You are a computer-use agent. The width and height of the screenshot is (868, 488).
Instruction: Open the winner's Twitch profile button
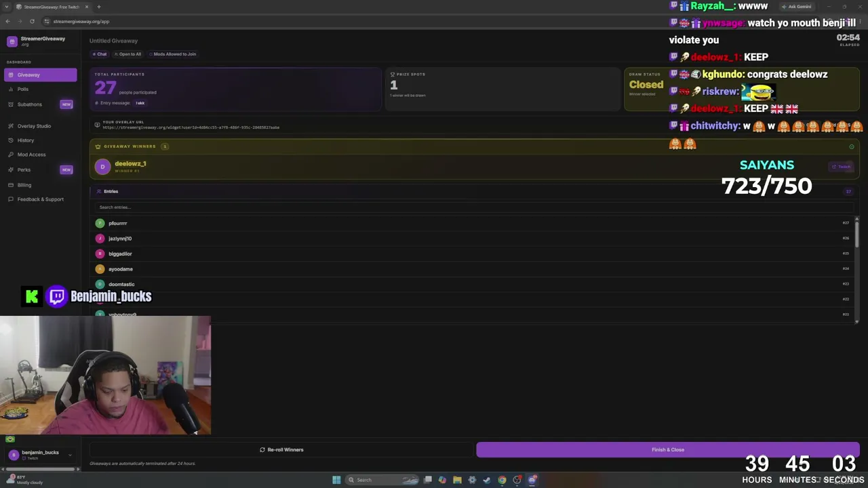tap(842, 167)
